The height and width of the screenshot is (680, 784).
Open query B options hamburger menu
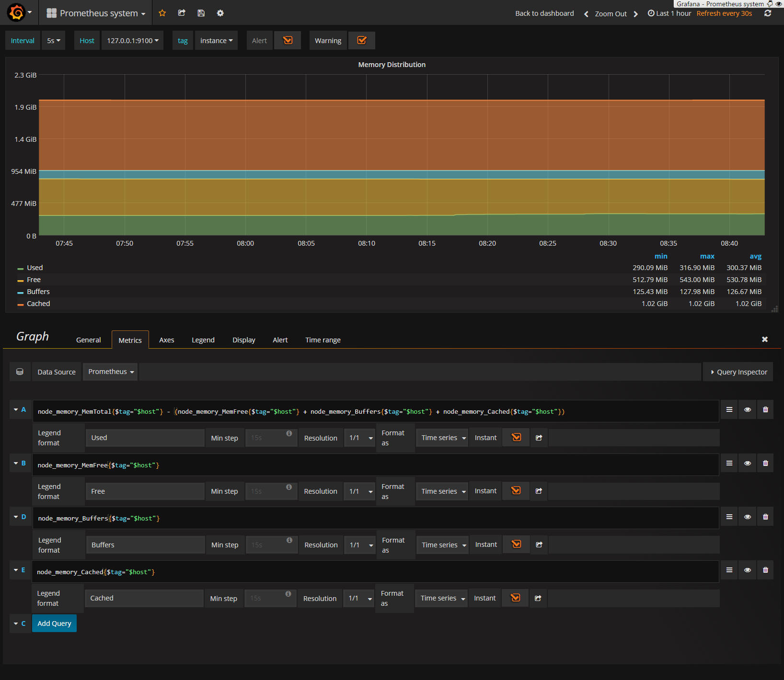(729, 464)
